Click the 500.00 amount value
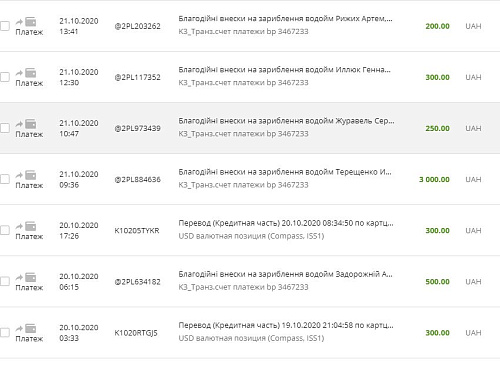This screenshot has height=366, width=500. 437,282
